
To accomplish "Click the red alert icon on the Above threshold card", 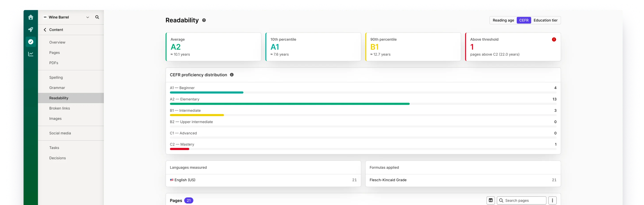I will click(554, 39).
